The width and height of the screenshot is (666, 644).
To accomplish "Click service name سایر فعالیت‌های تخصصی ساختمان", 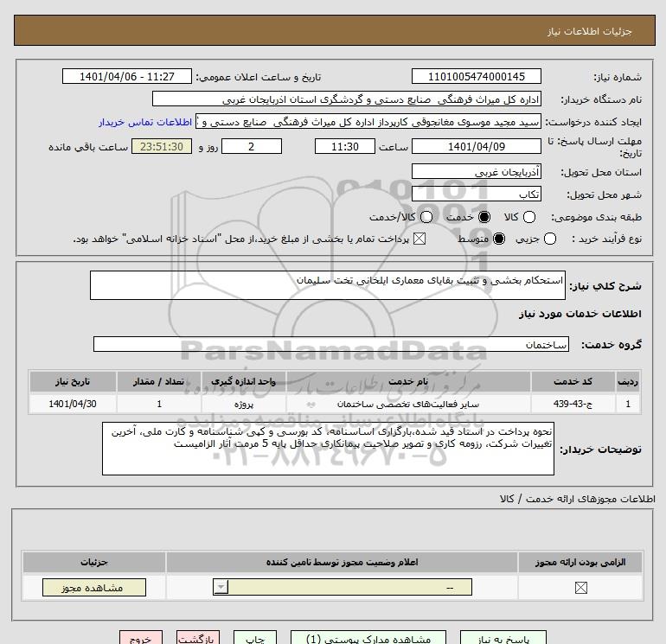I will click(x=408, y=404).
